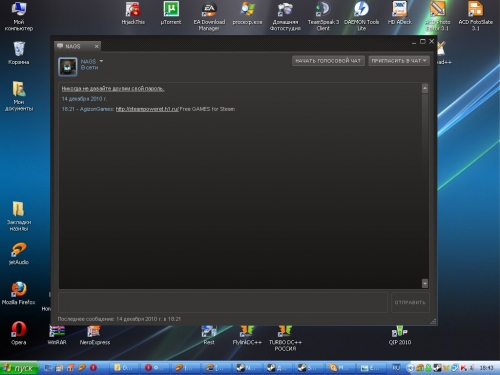Open the steampowered.h1.ru link in chat
Viewport: 500px width, 375px height.
coord(147,109)
